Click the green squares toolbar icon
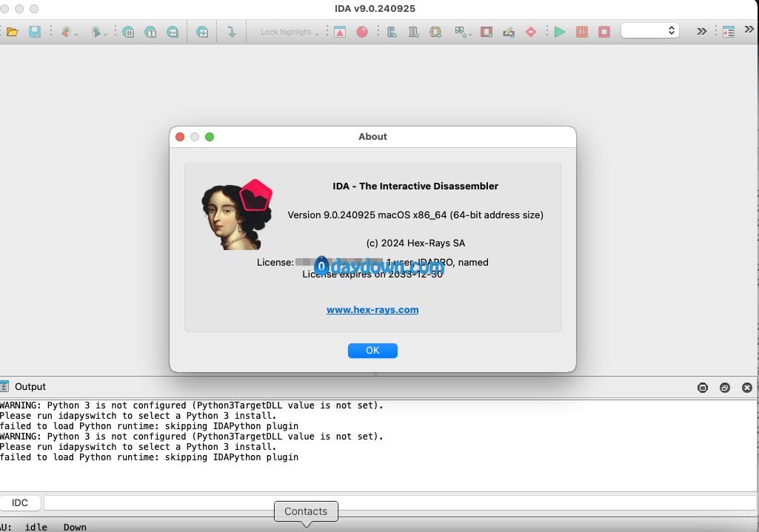 459,32
